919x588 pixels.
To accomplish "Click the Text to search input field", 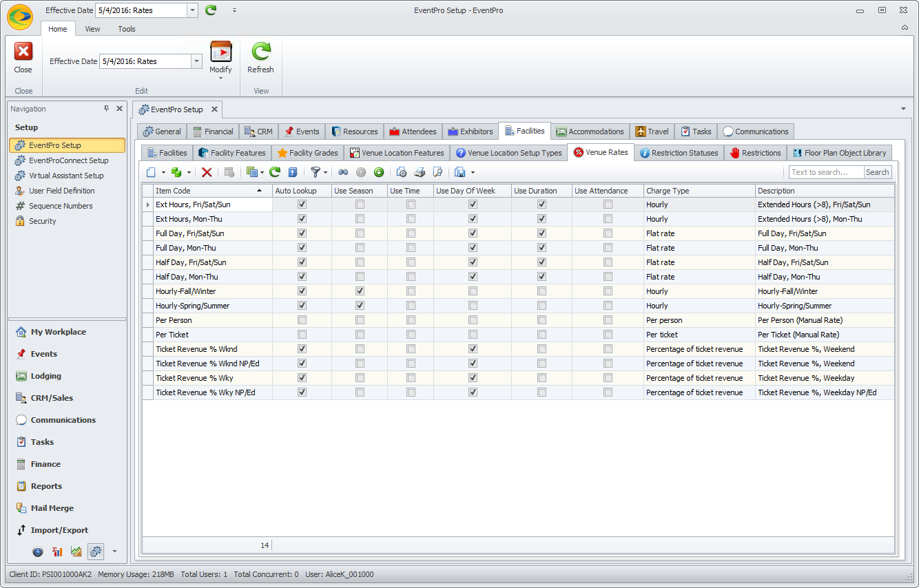I will coord(827,172).
